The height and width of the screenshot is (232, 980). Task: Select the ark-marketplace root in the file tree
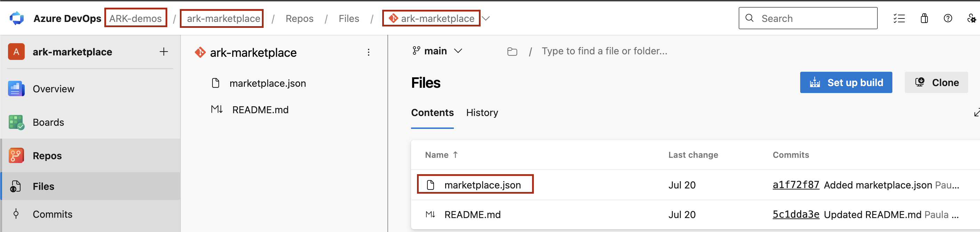click(253, 53)
